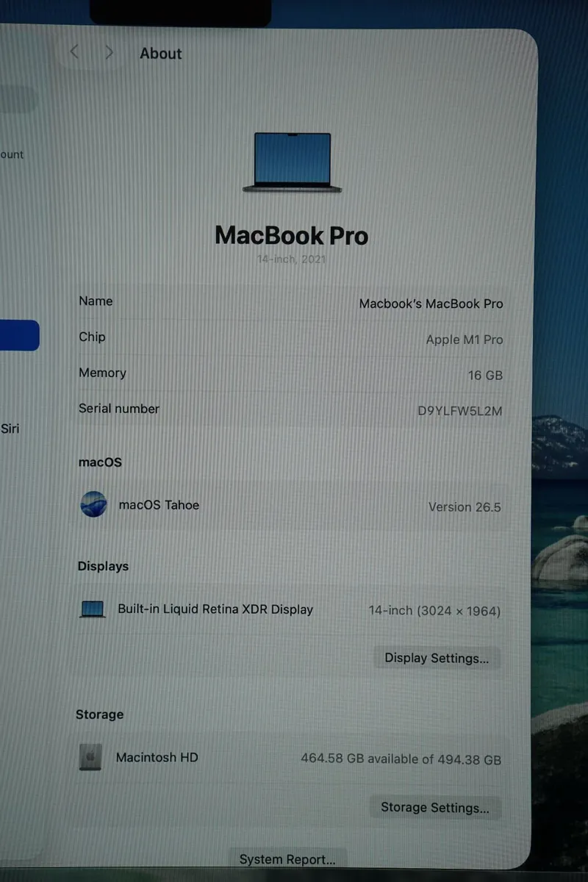
Task: Open Storage Settings
Action: (x=434, y=808)
